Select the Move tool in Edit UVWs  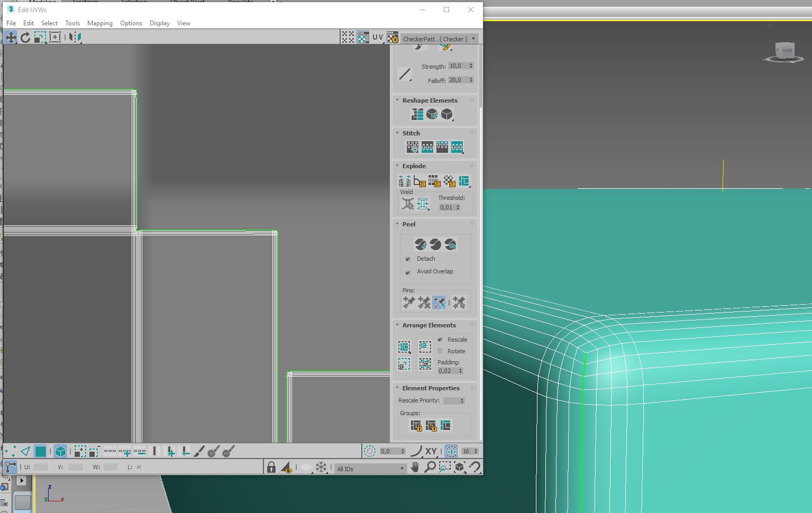(10, 37)
